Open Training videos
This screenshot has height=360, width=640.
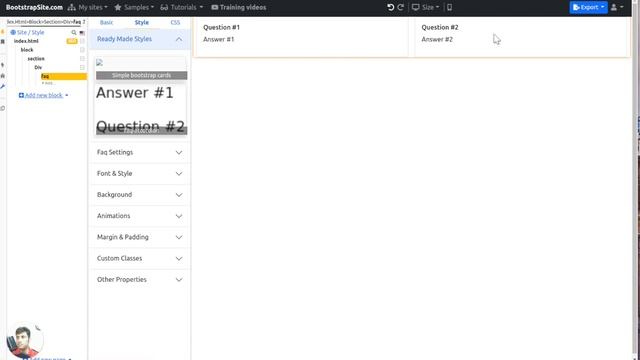pos(239,7)
